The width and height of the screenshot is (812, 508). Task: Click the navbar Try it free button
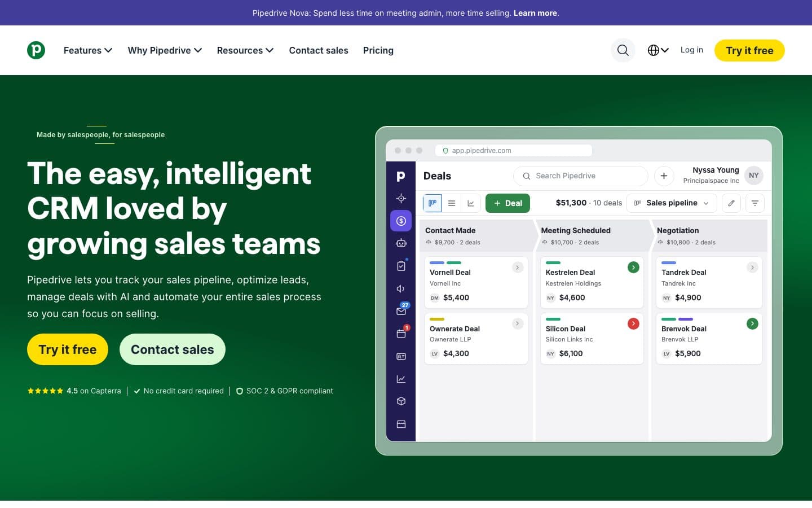[749, 50]
